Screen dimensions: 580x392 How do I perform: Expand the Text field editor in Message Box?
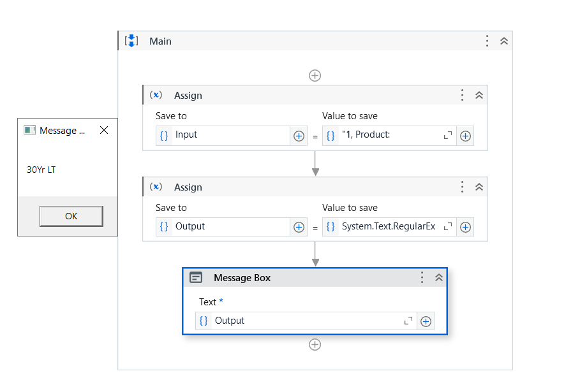tap(408, 321)
